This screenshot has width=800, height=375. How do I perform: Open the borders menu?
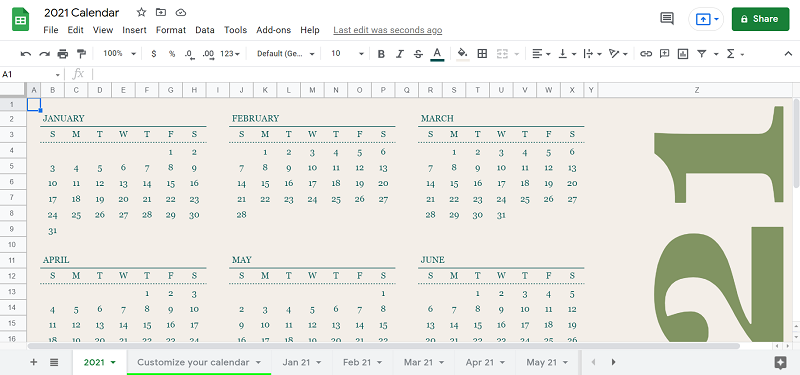pos(482,54)
